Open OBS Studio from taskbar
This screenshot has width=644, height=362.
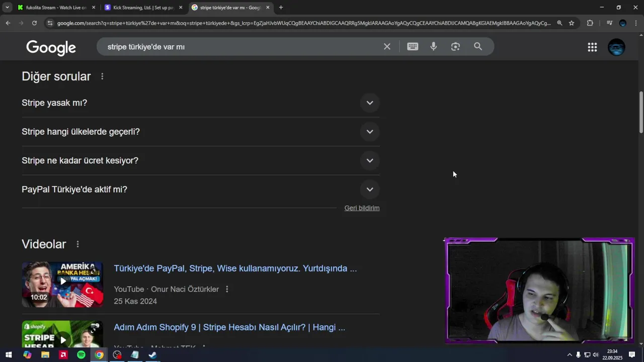(x=117, y=355)
